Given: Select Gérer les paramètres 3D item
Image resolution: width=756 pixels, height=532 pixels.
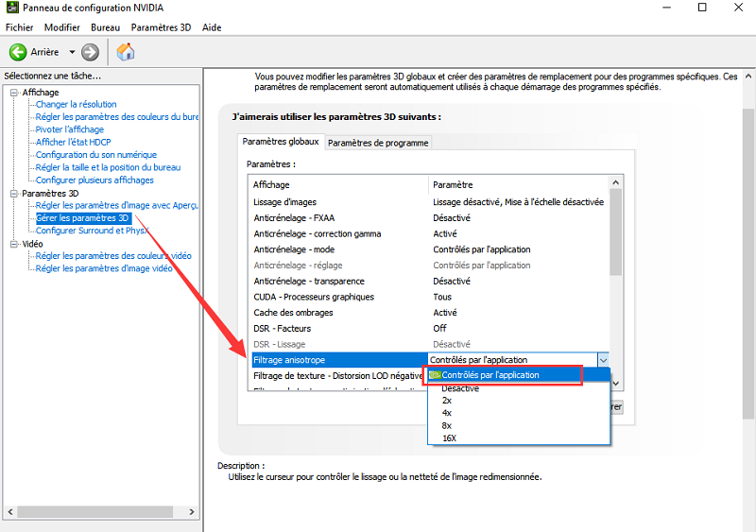Looking at the screenshot, I should (82, 218).
